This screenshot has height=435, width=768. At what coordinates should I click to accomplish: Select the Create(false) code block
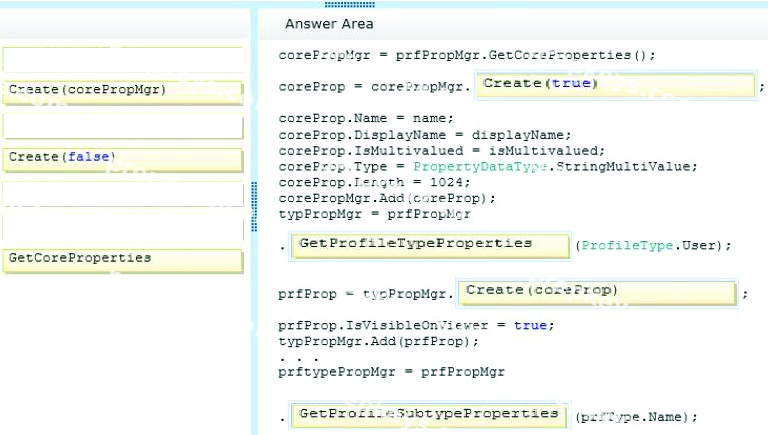coord(122,159)
